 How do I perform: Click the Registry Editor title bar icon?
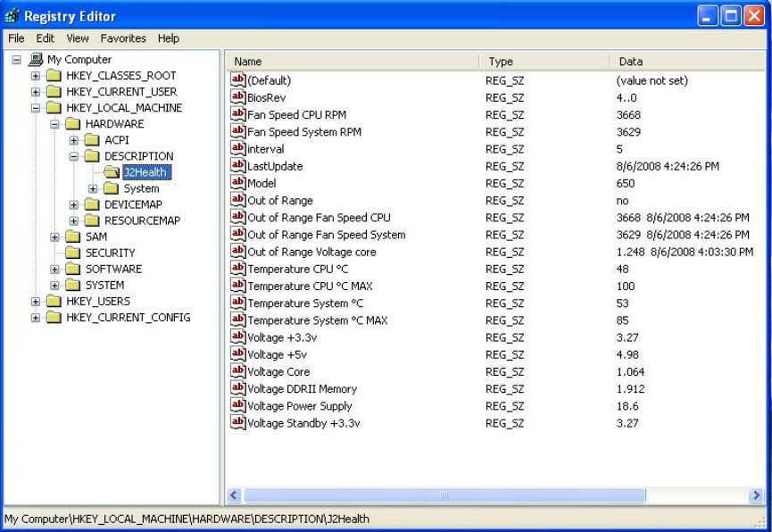pyautogui.click(x=12, y=16)
